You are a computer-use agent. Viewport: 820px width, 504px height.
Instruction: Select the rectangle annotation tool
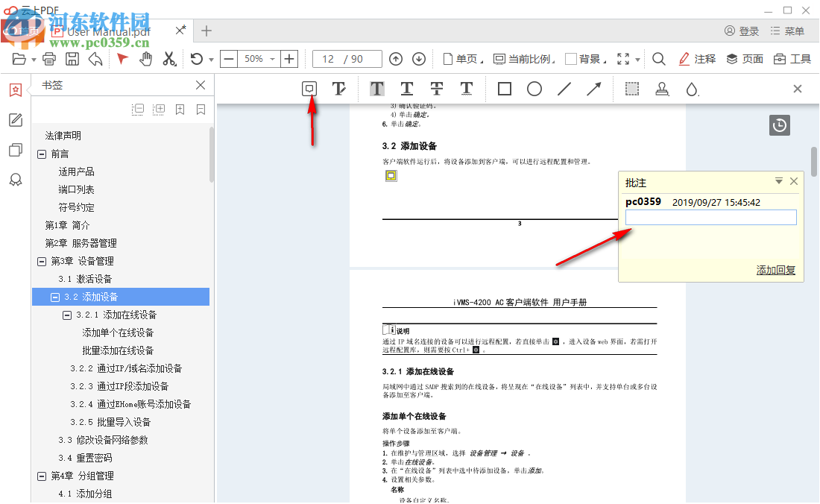[x=504, y=88]
